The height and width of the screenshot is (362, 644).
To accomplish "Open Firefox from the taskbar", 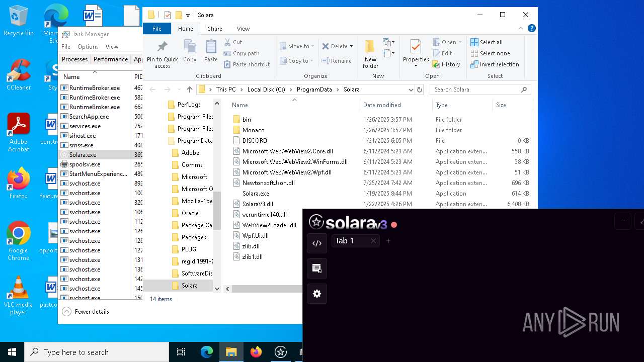I will tap(256, 352).
